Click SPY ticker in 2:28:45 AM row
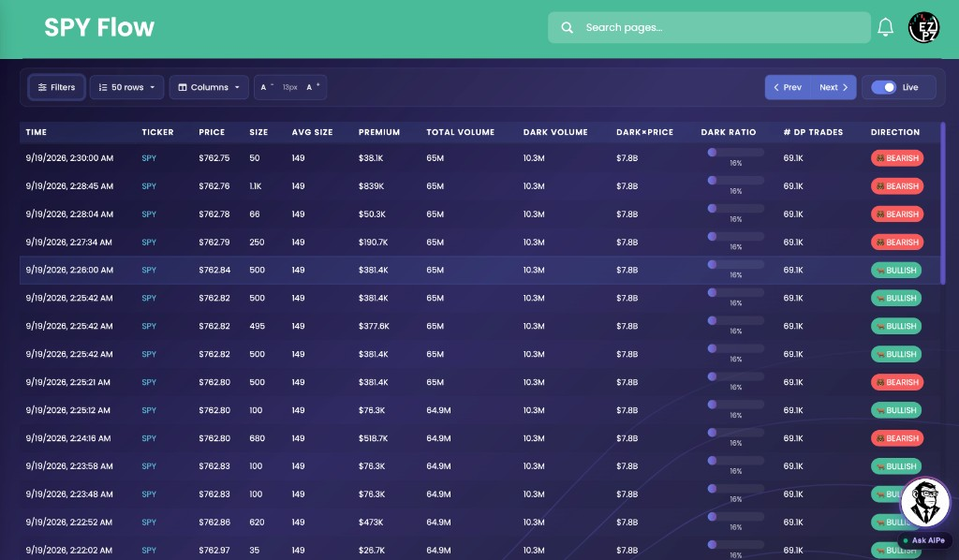Viewport: 959px width, 560px height. (x=149, y=185)
